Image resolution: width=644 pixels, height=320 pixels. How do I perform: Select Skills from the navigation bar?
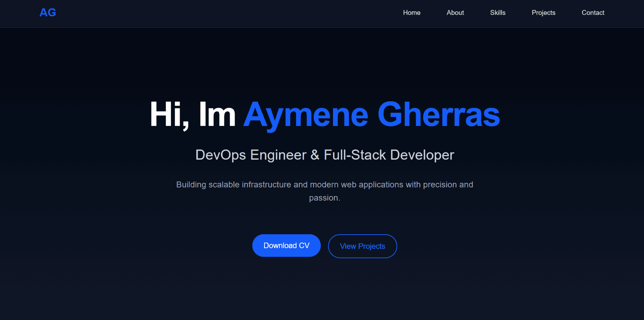click(498, 13)
